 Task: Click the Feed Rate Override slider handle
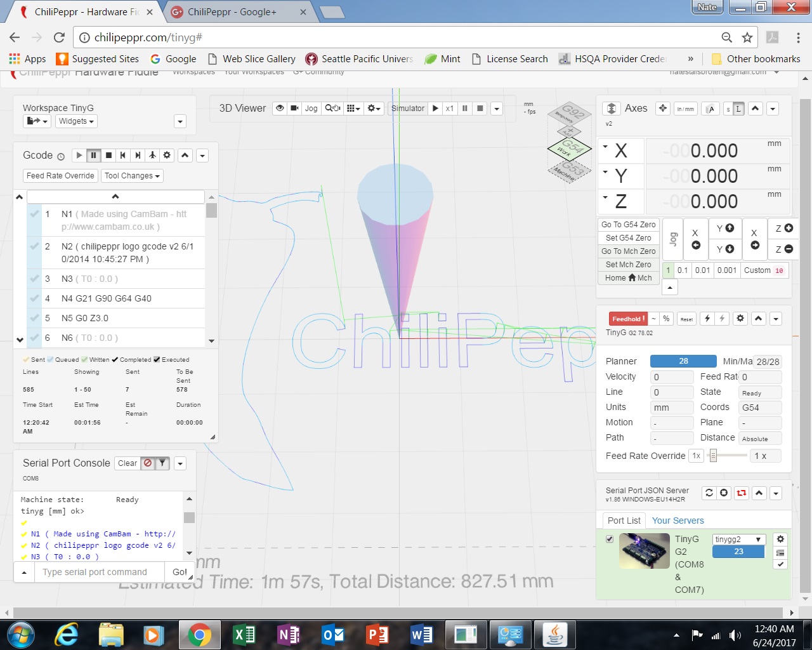point(713,456)
